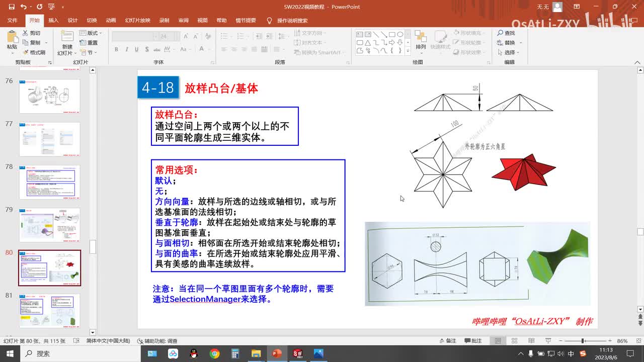Open Layout (版式) dropdown

(x=91, y=33)
